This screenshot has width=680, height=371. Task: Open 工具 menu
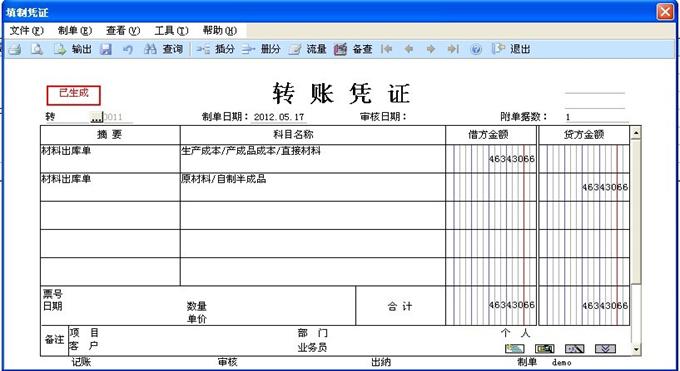tap(171, 30)
